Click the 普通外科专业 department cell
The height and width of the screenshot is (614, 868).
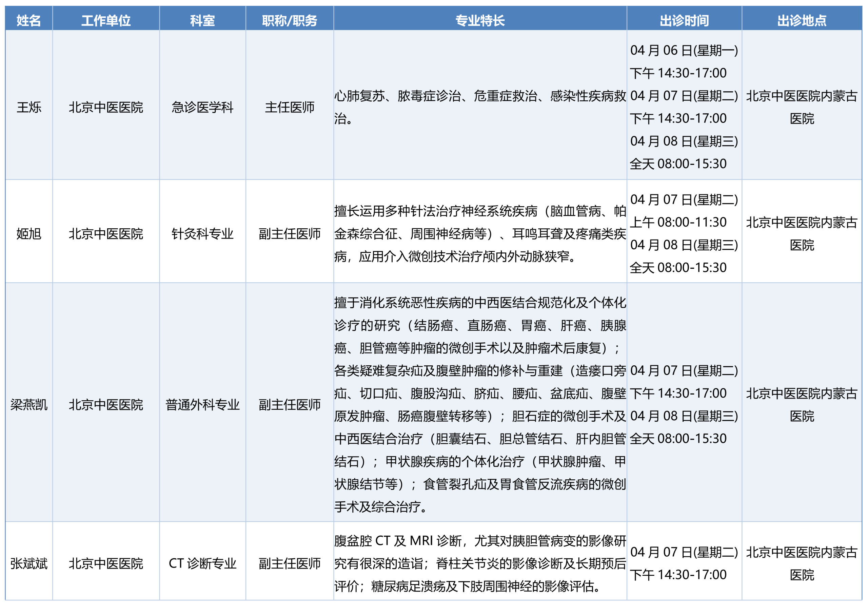pos(202,405)
